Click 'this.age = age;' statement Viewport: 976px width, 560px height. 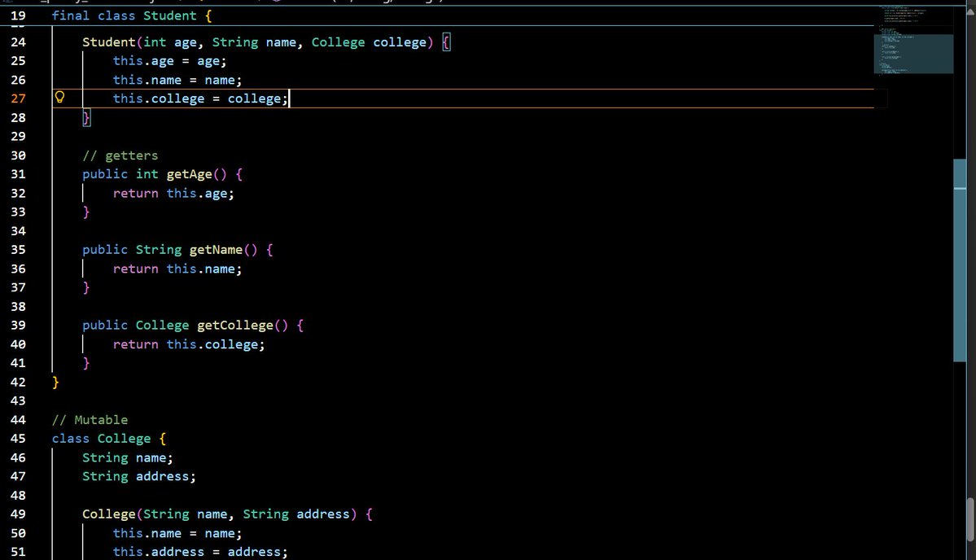pos(169,61)
